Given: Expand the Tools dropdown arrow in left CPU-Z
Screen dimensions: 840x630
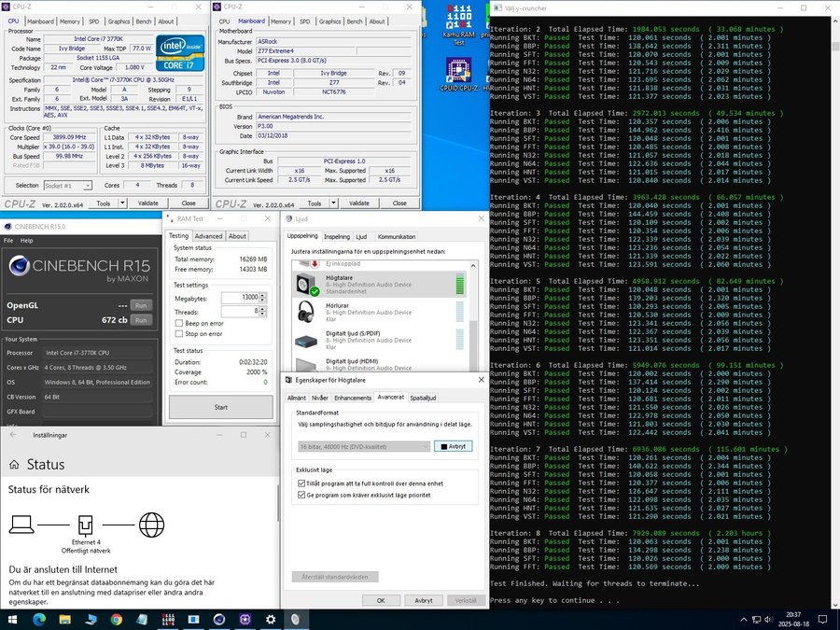Looking at the screenshot, I should (x=120, y=203).
